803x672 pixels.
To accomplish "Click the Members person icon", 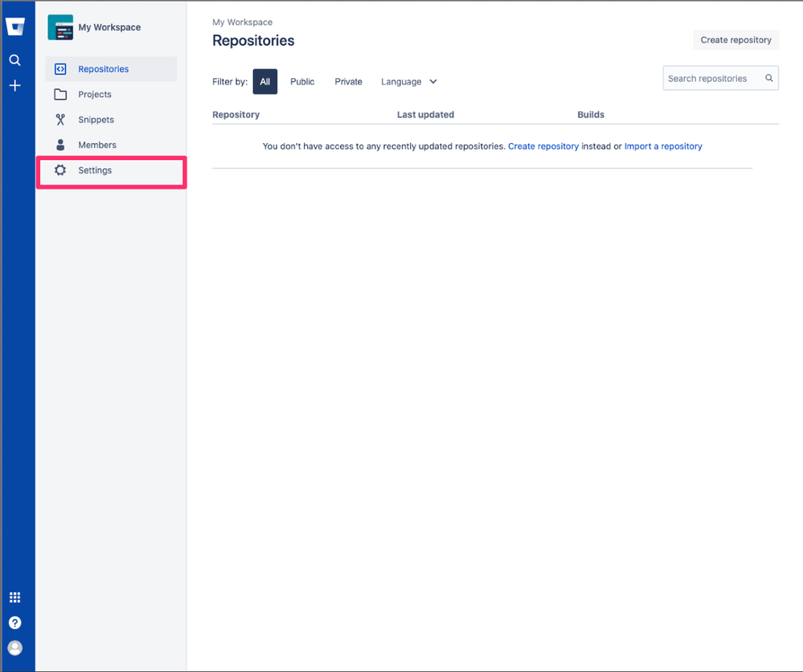I will tap(60, 145).
